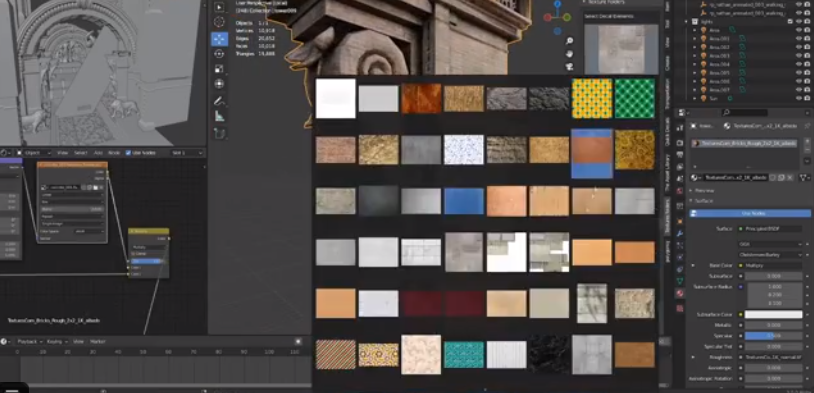Screen dimensions: 814x393
Task: Select the Move tool in viewport toolbar
Action: coord(219,39)
